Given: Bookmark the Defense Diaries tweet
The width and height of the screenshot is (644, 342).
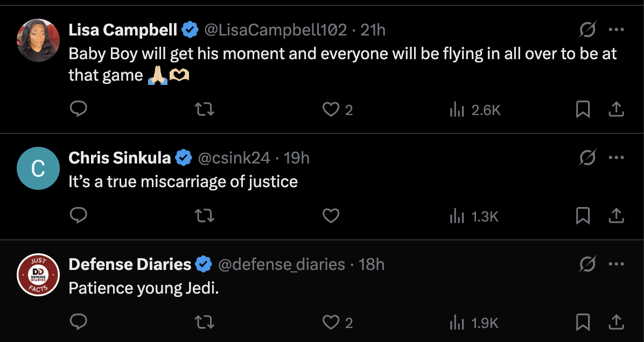Looking at the screenshot, I should tap(583, 323).
